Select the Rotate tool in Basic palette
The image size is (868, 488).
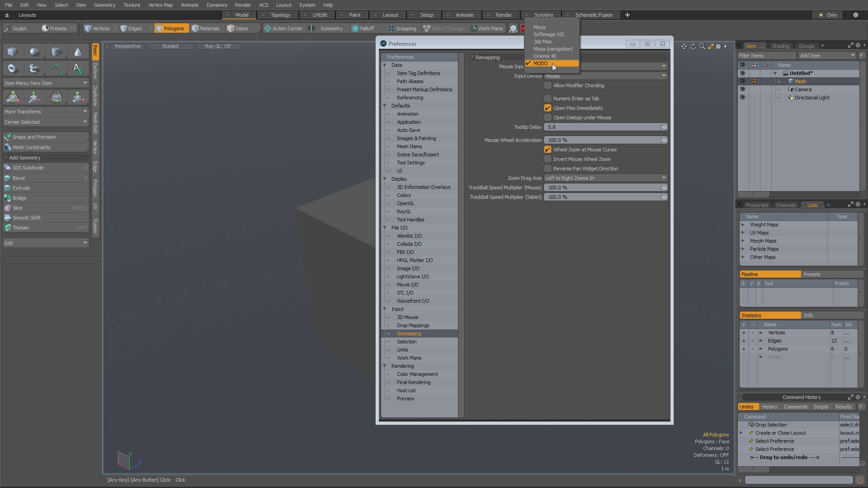point(56,97)
